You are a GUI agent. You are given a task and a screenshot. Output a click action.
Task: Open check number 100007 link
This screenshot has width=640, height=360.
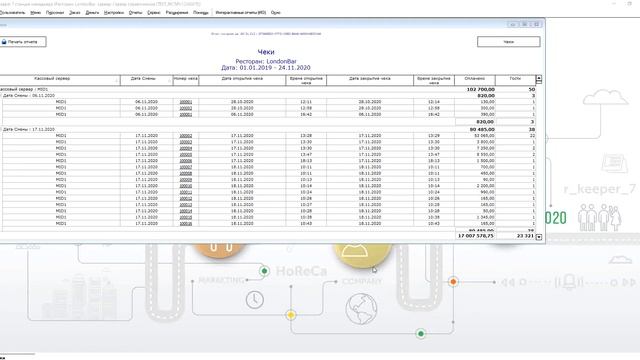tap(186, 167)
